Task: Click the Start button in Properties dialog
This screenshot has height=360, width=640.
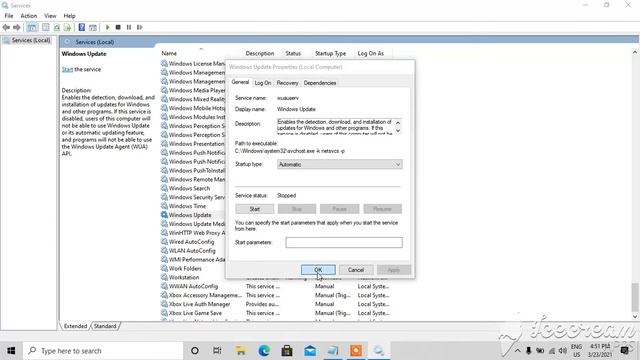Action: point(255,209)
